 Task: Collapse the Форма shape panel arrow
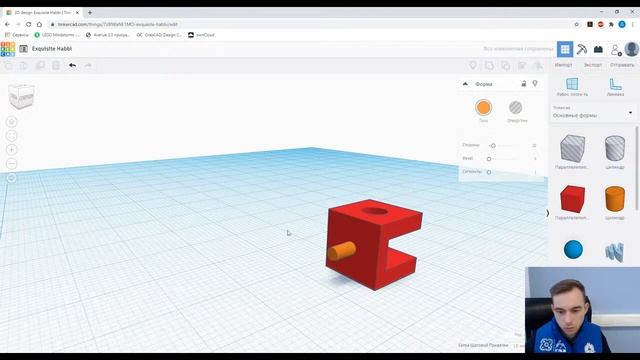tap(465, 84)
